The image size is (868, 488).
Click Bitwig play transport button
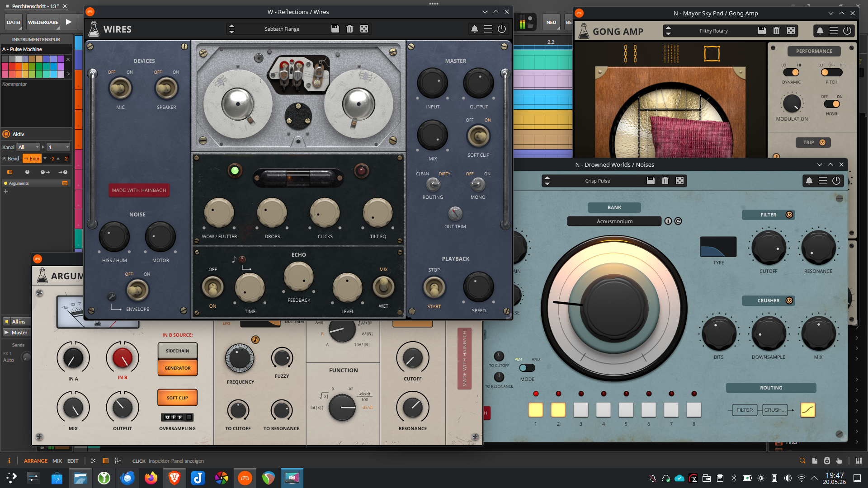69,22
